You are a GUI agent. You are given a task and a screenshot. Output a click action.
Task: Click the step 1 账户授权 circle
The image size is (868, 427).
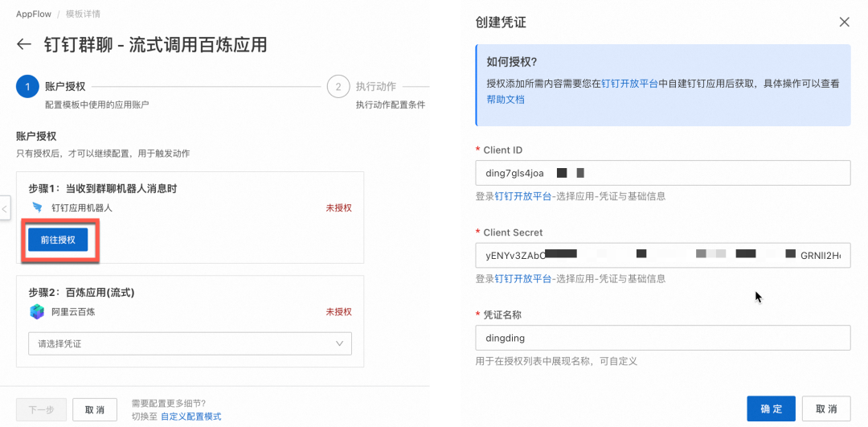click(27, 87)
